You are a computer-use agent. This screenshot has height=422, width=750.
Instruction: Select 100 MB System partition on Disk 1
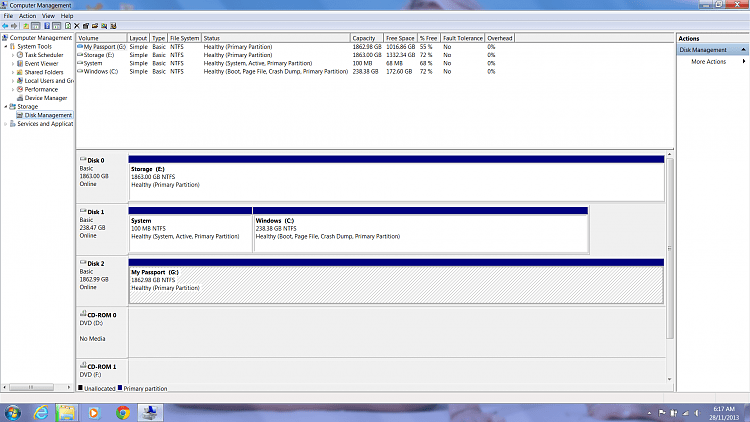190,230
